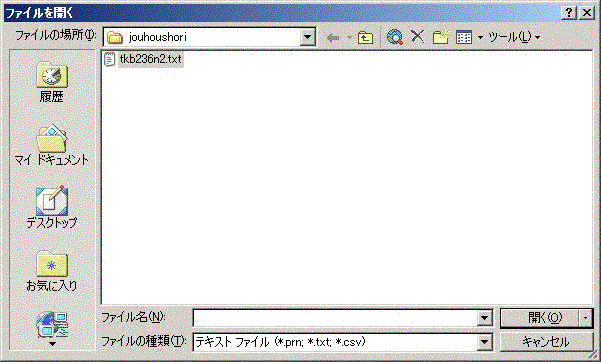Click the Views icon in toolbar
The width and height of the screenshot is (601, 362).
[x=464, y=37]
